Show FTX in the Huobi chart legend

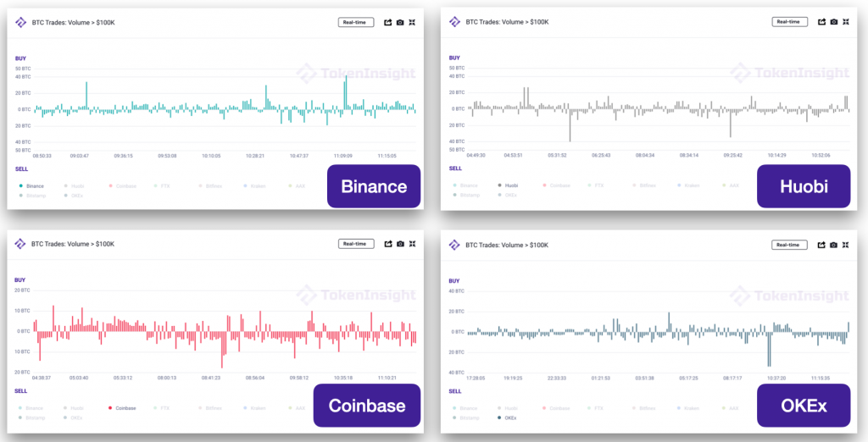tap(594, 185)
